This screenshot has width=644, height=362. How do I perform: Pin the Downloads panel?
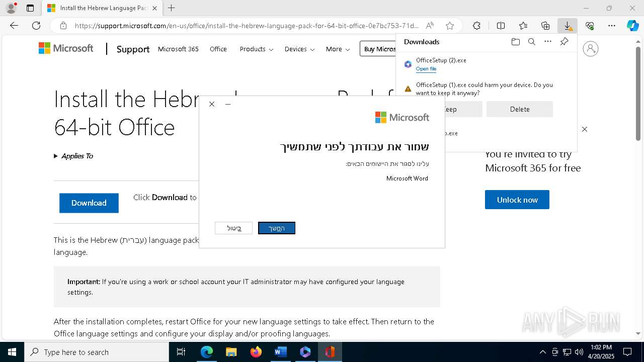pyautogui.click(x=565, y=42)
